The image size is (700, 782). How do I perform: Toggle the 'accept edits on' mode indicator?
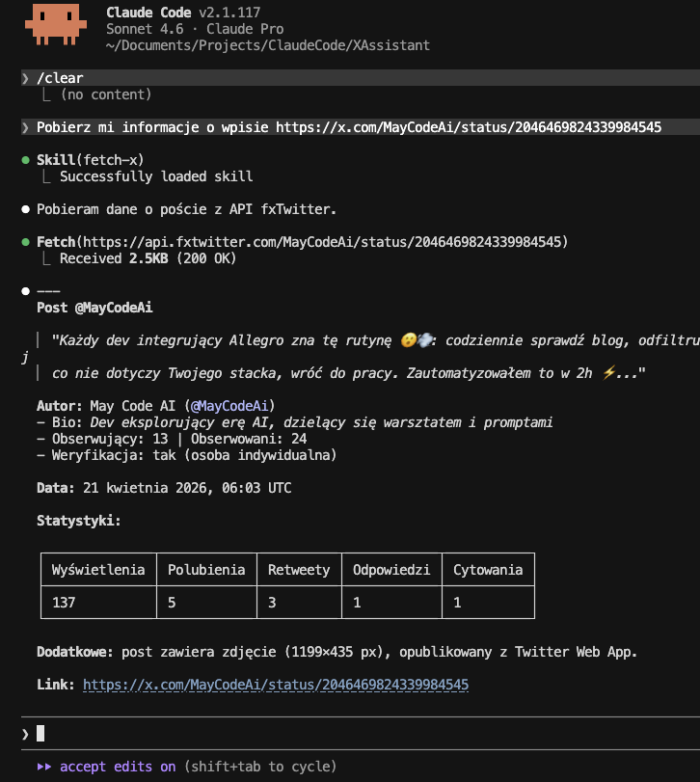pyautogui.click(x=118, y=767)
